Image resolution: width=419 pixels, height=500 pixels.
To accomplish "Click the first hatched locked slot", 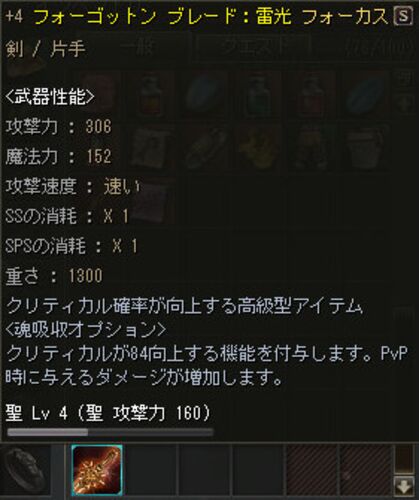I will (312, 470).
